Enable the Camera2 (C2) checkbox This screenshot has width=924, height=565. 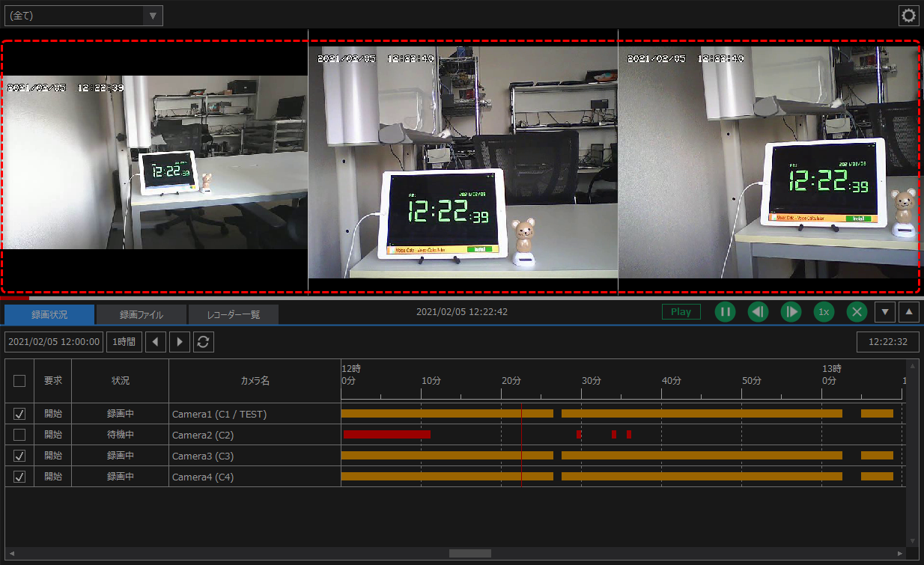point(19,435)
